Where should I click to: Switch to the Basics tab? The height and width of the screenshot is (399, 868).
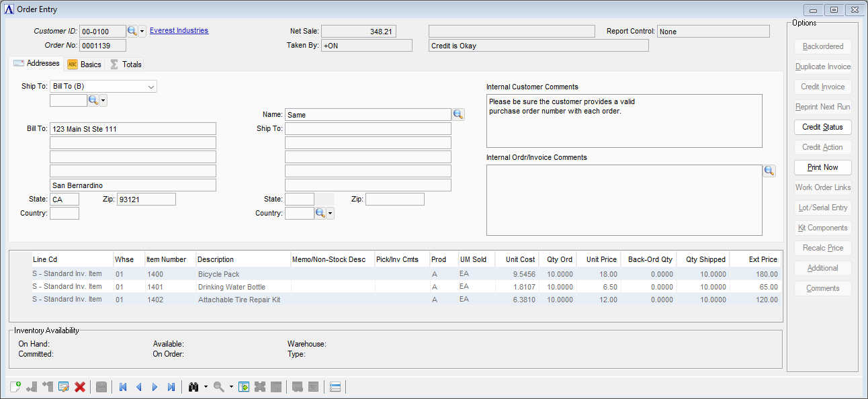tap(85, 64)
